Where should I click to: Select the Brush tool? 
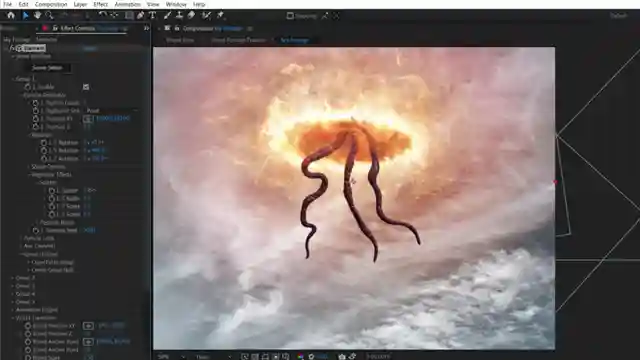coord(167,16)
